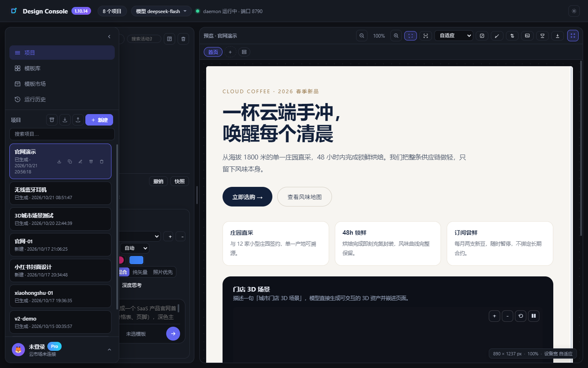Click the archive icon in projects header
588x368 pixels.
point(52,120)
